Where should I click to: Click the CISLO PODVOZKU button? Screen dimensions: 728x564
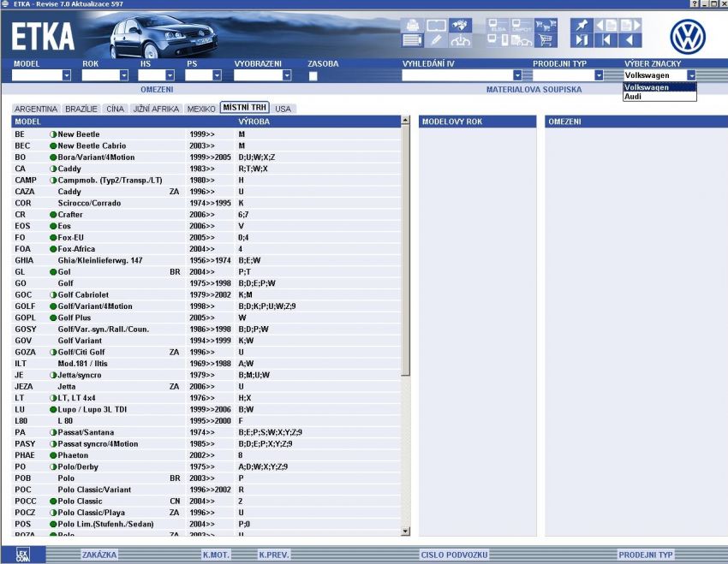click(x=454, y=555)
